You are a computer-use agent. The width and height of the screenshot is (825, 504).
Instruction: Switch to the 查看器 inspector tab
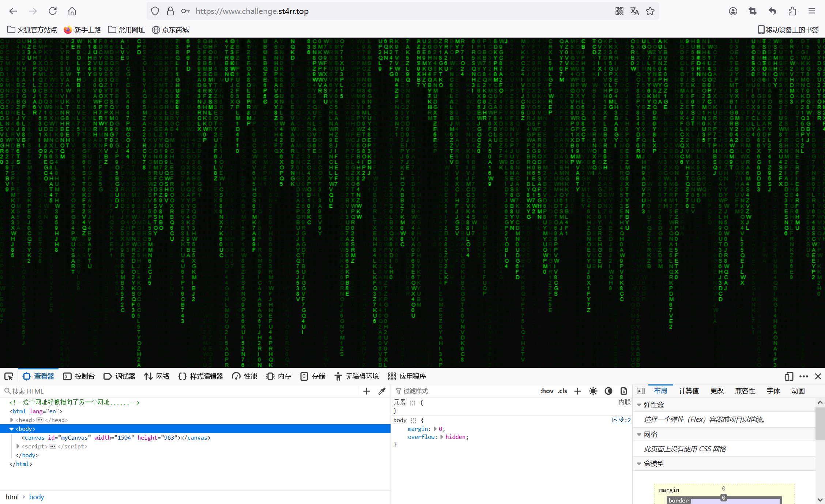pos(38,376)
